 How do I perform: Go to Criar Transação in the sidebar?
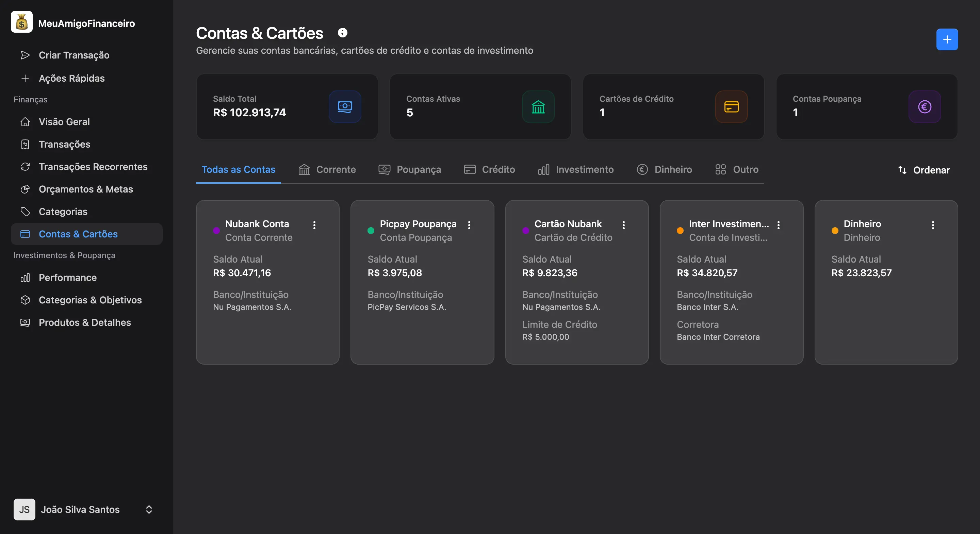tap(74, 55)
